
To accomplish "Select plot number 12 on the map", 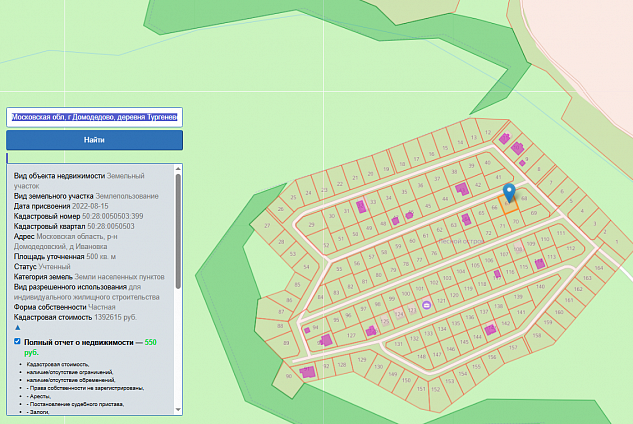I will (488, 132).
